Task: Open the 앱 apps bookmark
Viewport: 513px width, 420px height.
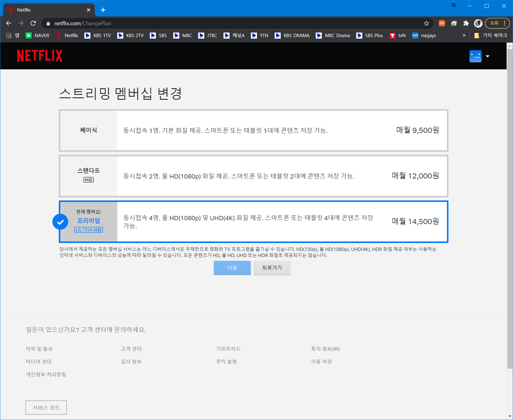Action: click(13, 35)
